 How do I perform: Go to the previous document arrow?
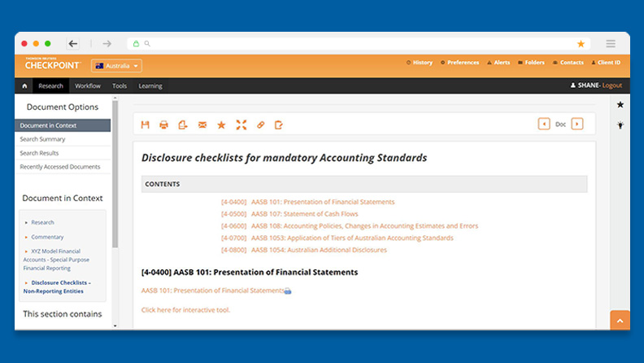coord(544,124)
